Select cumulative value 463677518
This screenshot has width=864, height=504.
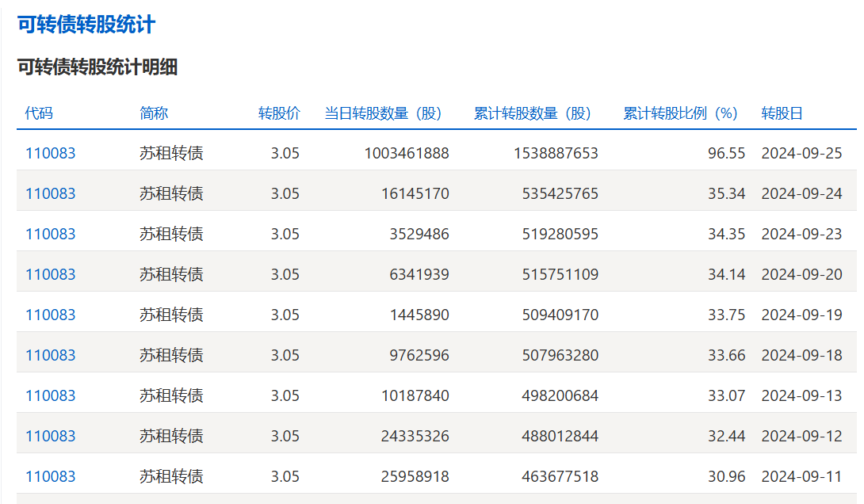click(560, 476)
